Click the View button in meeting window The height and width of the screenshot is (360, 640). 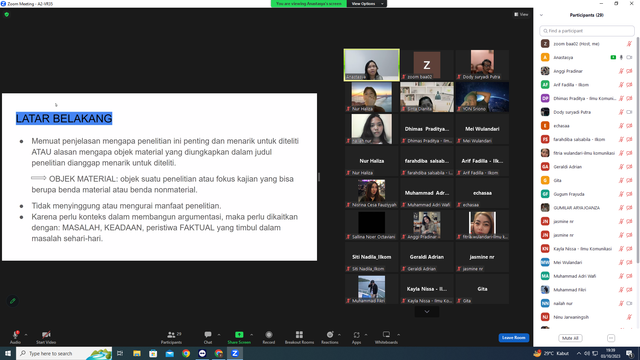pos(521,14)
